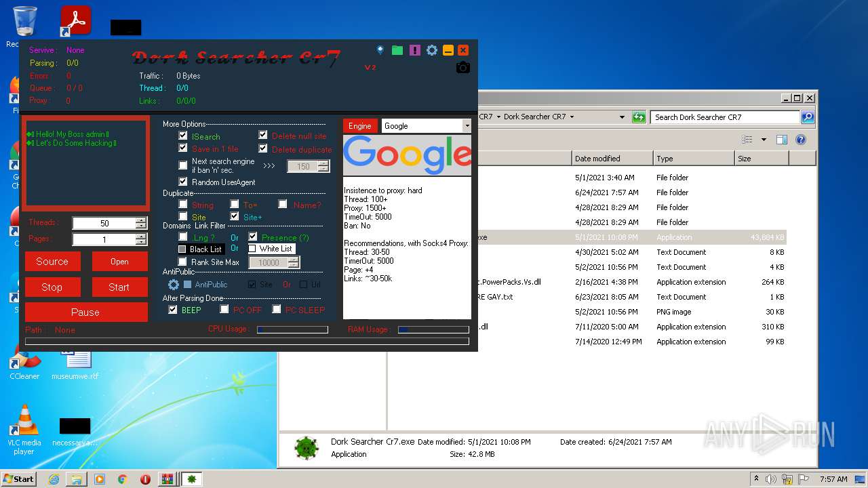Click the Open button
This screenshot has width=868, height=488.
119,262
